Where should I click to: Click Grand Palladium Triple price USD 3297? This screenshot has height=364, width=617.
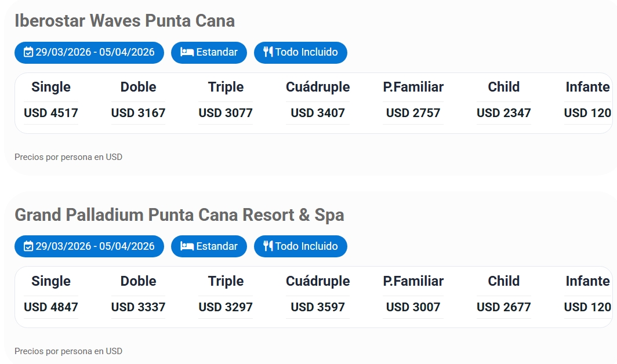point(226,307)
